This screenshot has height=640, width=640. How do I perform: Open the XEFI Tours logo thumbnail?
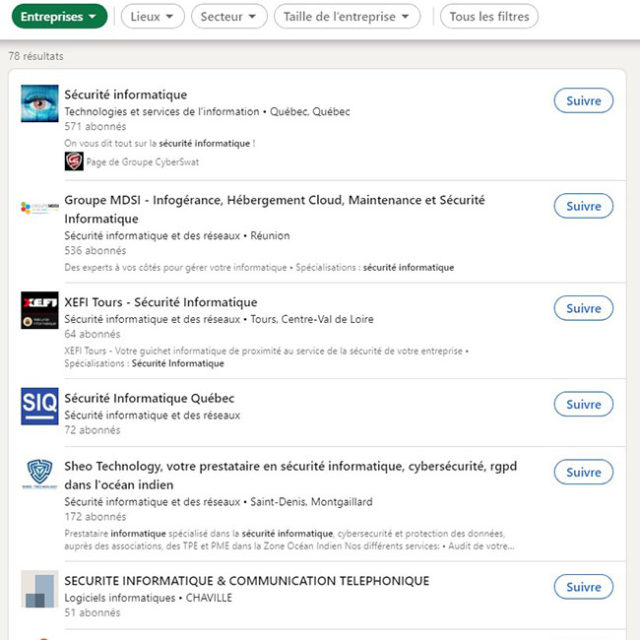coord(40,310)
